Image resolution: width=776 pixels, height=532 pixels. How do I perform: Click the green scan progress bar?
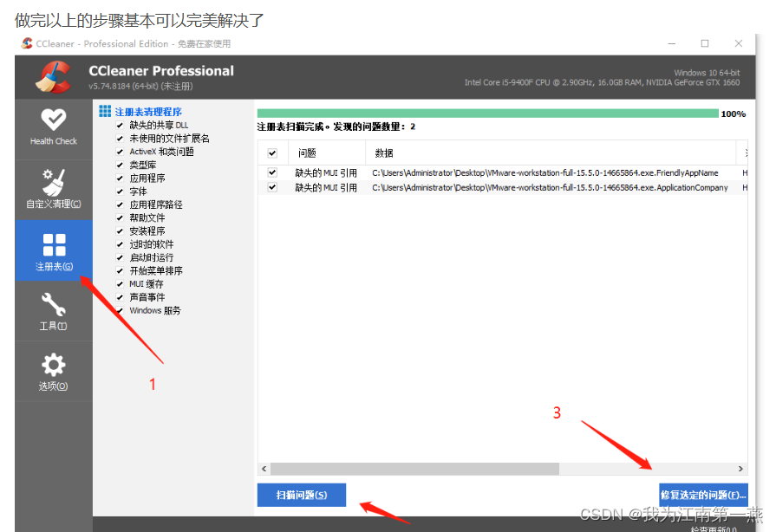[x=487, y=114]
